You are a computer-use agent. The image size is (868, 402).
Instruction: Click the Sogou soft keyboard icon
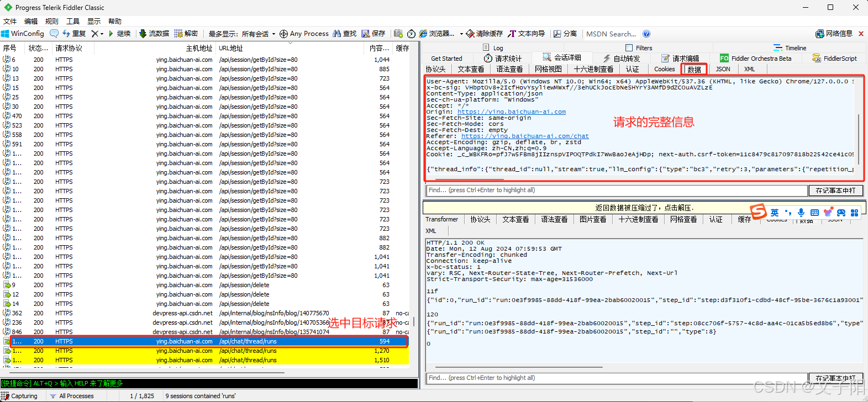[814, 213]
